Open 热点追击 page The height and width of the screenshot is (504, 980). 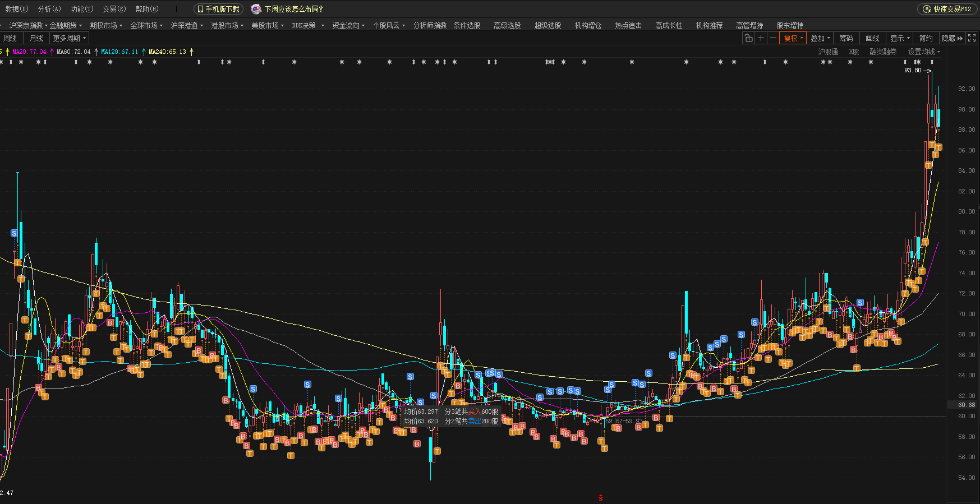point(628,25)
